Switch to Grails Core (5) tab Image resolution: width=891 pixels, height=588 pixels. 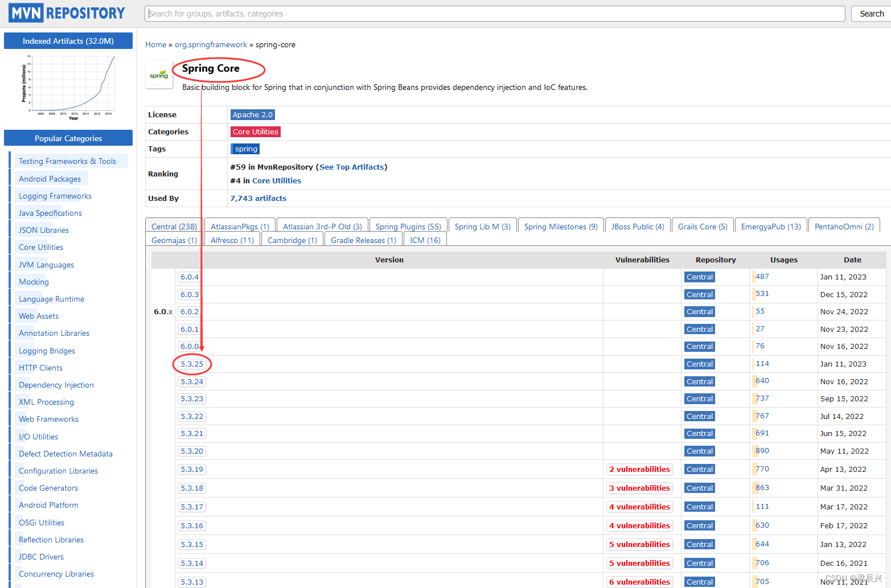coord(703,226)
